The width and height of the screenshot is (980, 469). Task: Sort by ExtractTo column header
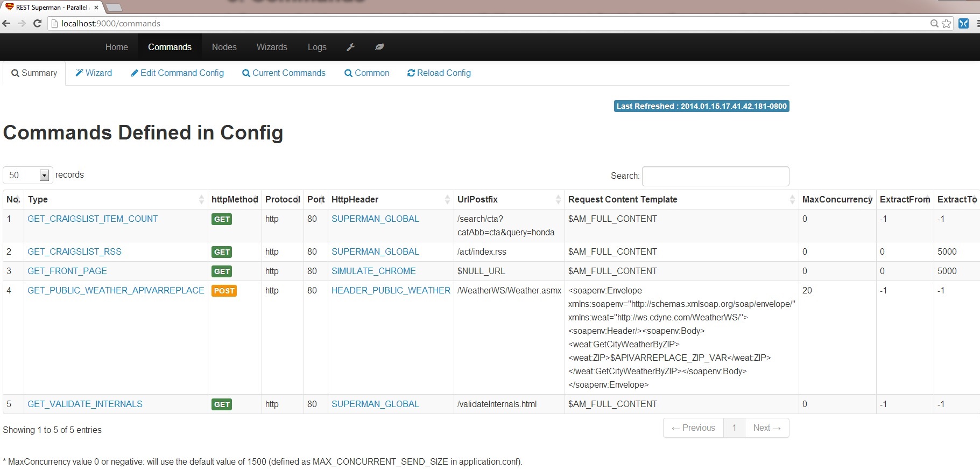coord(957,199)
